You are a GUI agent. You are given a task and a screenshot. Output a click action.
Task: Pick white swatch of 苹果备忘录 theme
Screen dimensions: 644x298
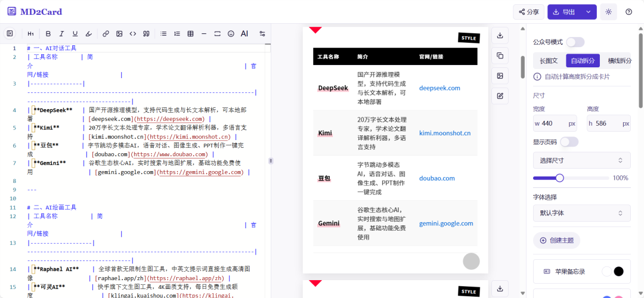(x=606, y=271)
